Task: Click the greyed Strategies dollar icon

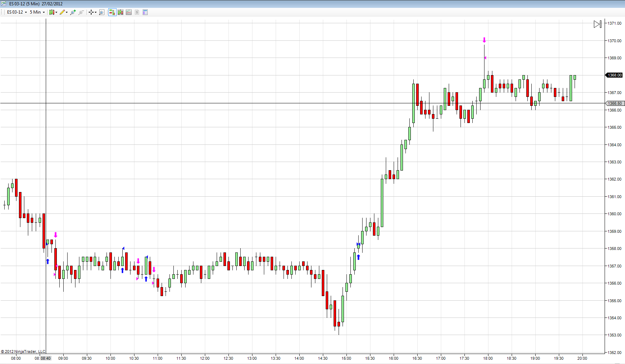Action: pos(137,12)
